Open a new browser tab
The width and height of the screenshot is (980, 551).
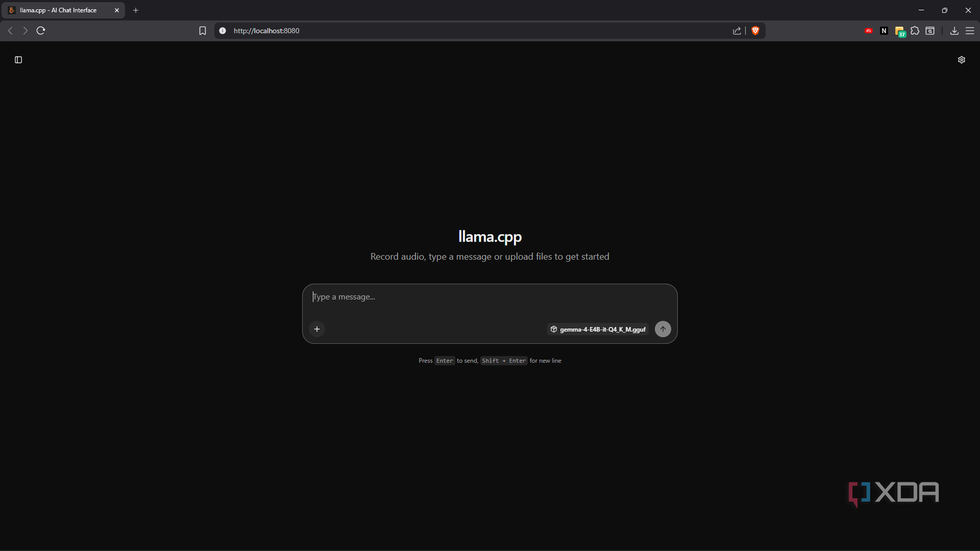point(136,10)
